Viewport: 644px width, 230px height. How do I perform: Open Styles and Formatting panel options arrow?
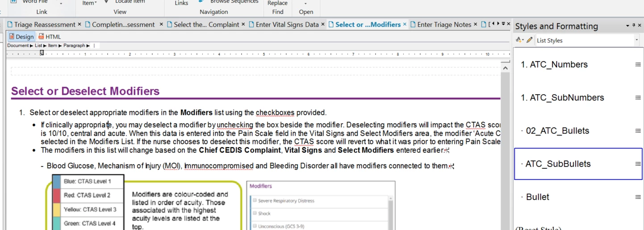pyautogui.click(x=627, y=26)
